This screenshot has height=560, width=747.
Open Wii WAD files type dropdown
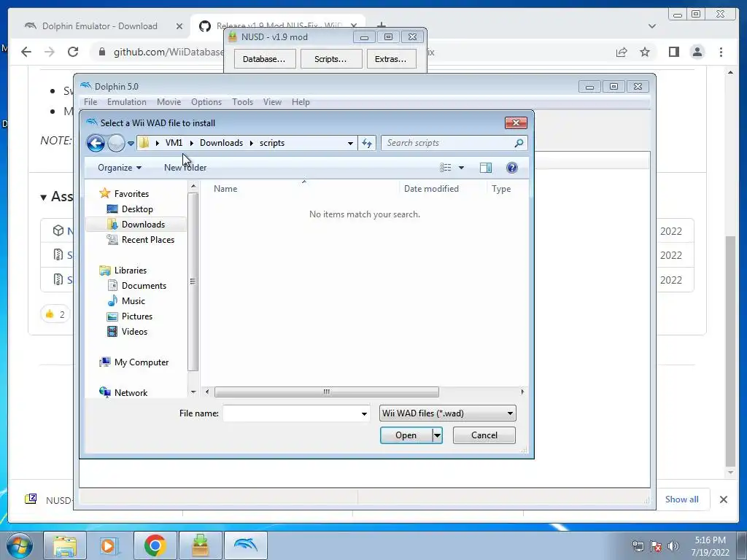point(447,413)
